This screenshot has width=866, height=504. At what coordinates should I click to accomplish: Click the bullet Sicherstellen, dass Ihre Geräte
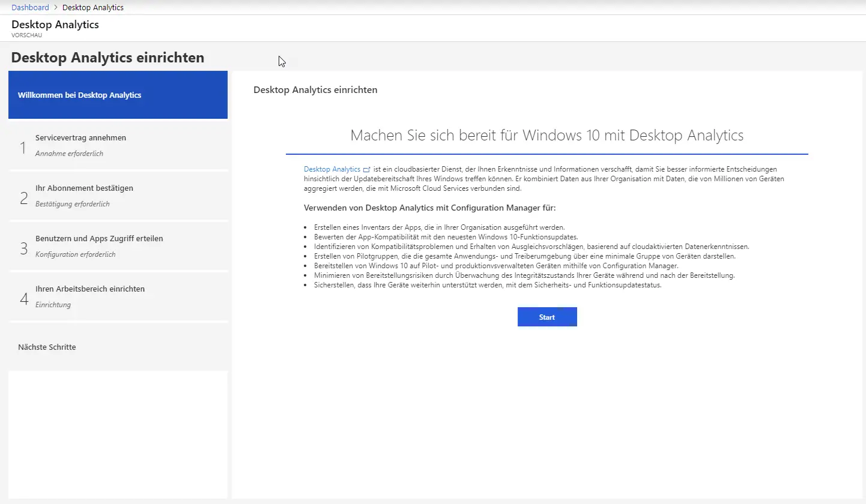[x=488, y=285]
